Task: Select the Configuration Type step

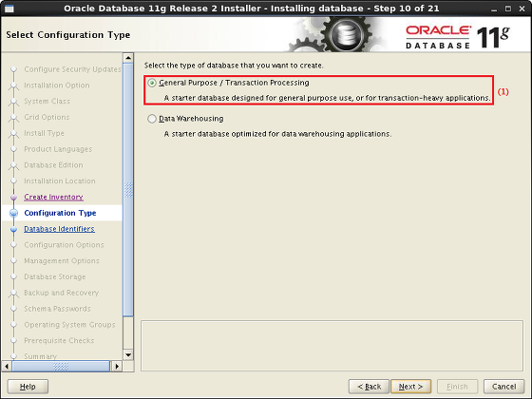Action: click(x=61, y=213)
